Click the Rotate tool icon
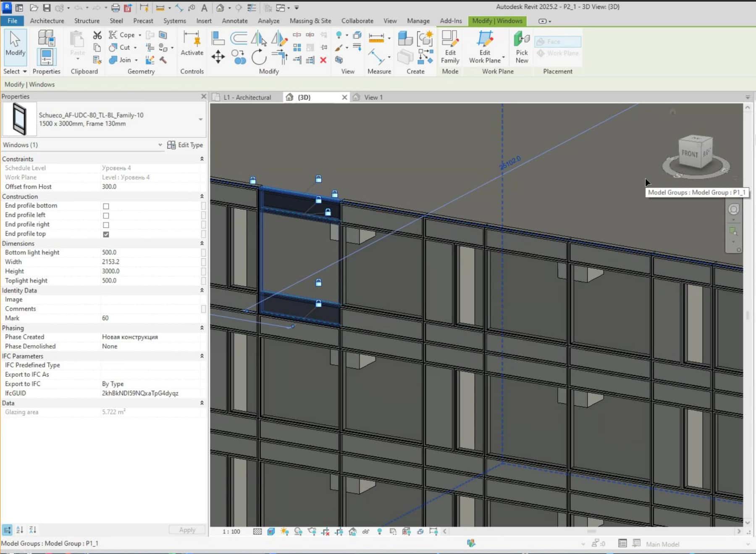756x554 pixels. point(259,57)
